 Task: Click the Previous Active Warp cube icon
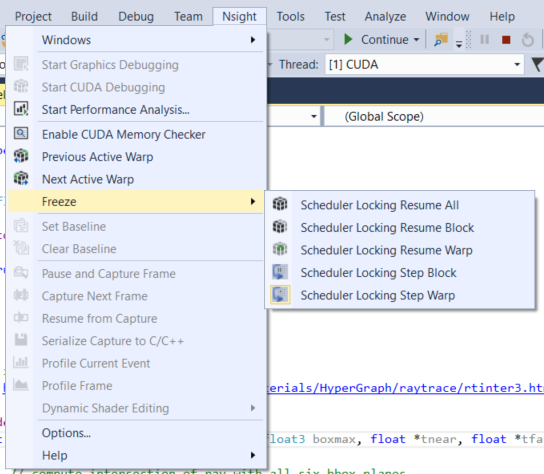(21, 156)
